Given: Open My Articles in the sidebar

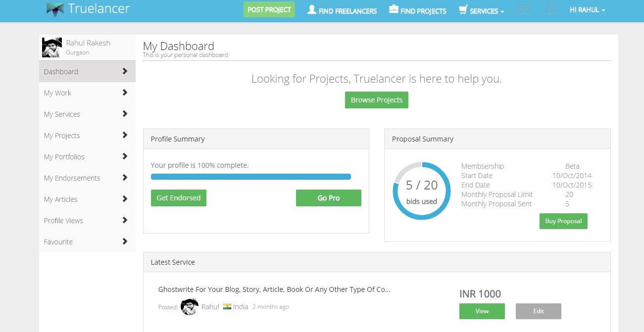Looking at the screenshot, I should tap(87, 199).
